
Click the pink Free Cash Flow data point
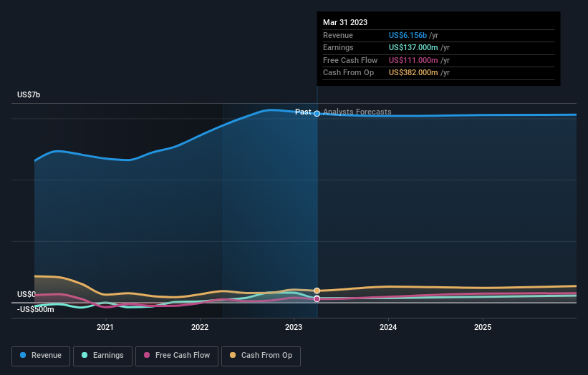pos(317,299)
